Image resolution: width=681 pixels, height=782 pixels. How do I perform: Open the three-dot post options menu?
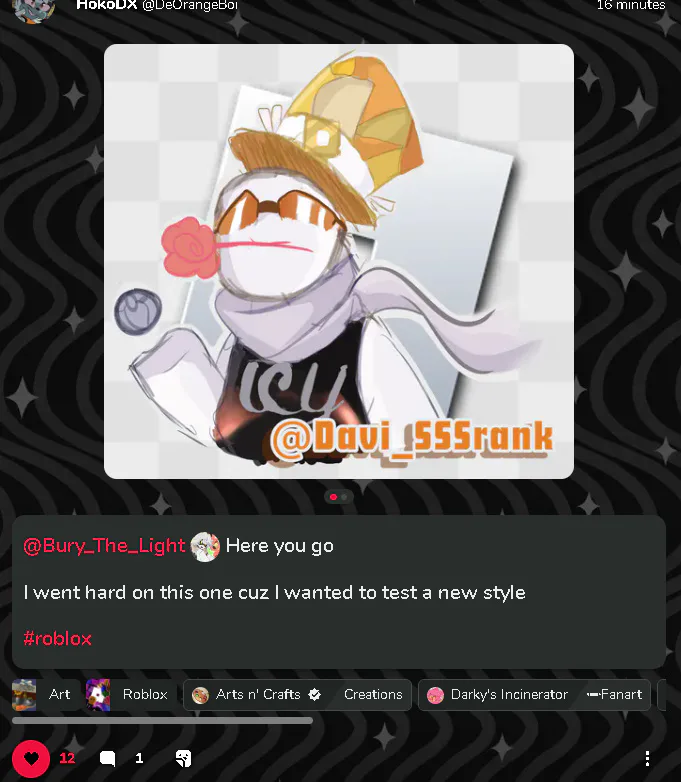coord(647,759)
